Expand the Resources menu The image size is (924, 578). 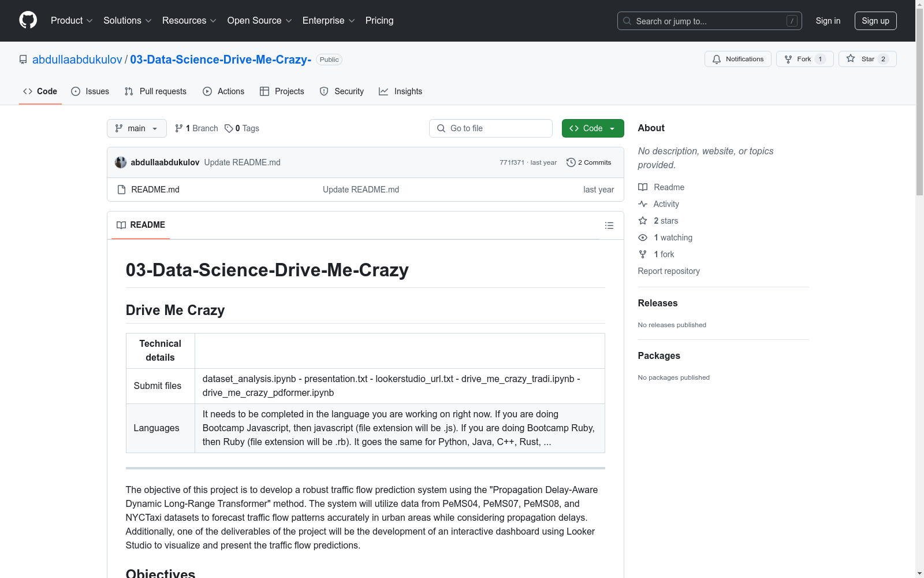tap(189, 20)
